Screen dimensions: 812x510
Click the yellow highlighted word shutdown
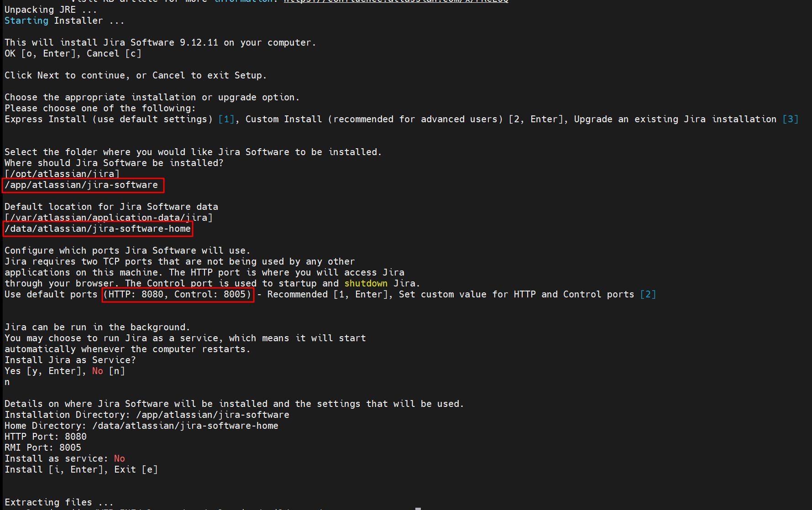(x=366, y=284)
